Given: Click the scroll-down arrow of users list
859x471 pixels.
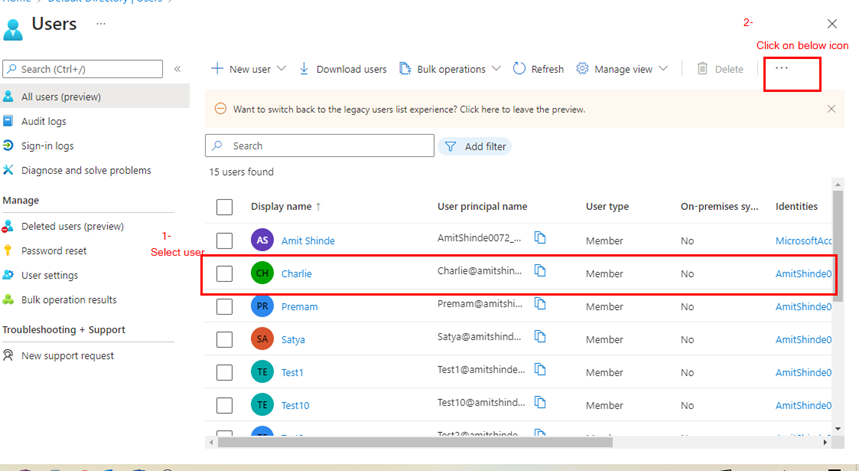Looking at the screenshot, I should [838, 429].
